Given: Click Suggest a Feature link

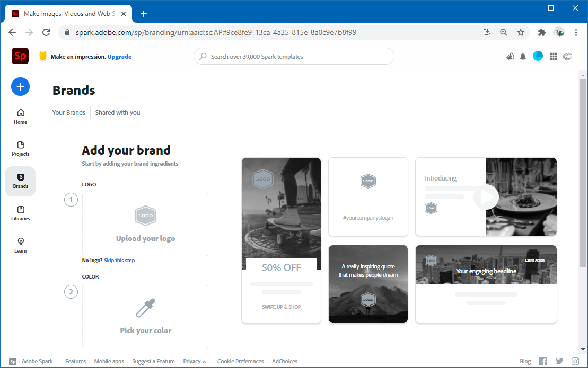Looking at the screenshot, I should tap(153, 361).
